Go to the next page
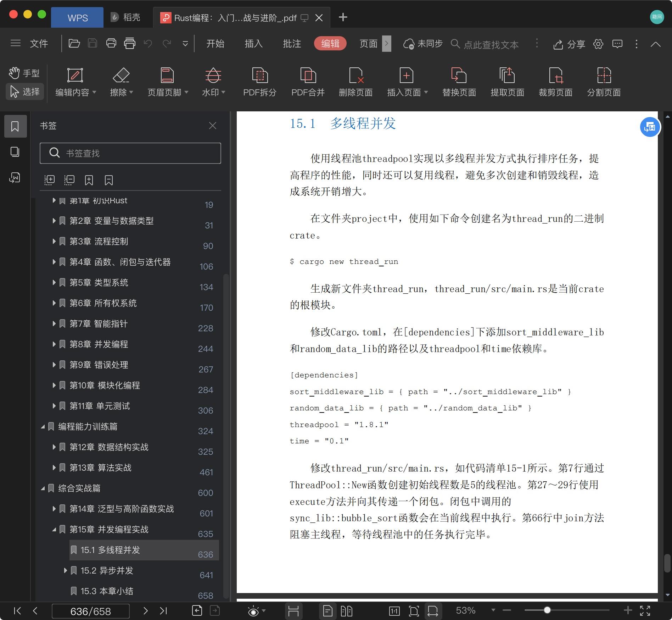Screen dimensions: 672x620 pos(145,610)
